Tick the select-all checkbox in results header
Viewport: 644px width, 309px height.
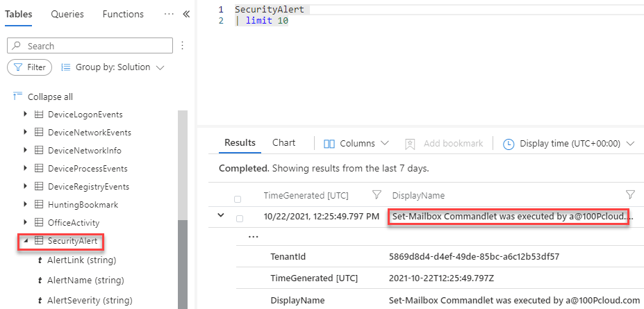pyautogui.click(x=239, y=198)
